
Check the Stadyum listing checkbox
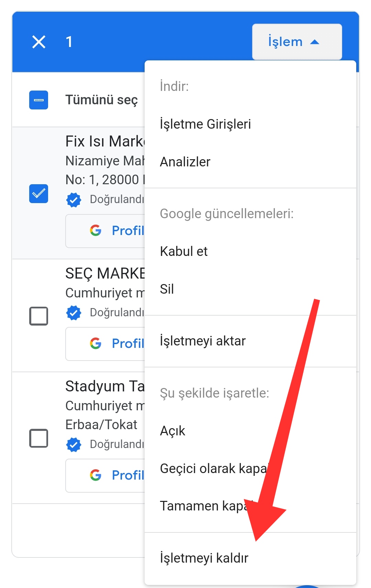[38, 438]
